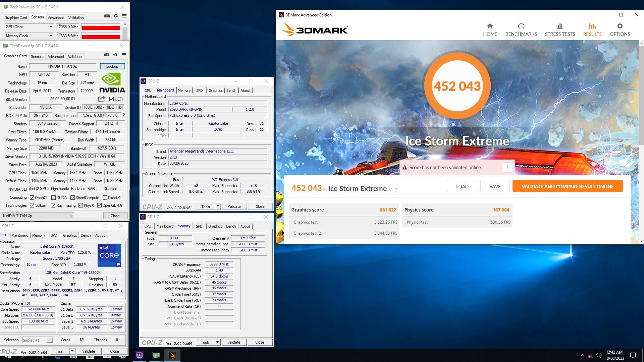644x362 pixels.
Task: Click Validate in CPU-Z Mainboard window
Action: point(234,206)
